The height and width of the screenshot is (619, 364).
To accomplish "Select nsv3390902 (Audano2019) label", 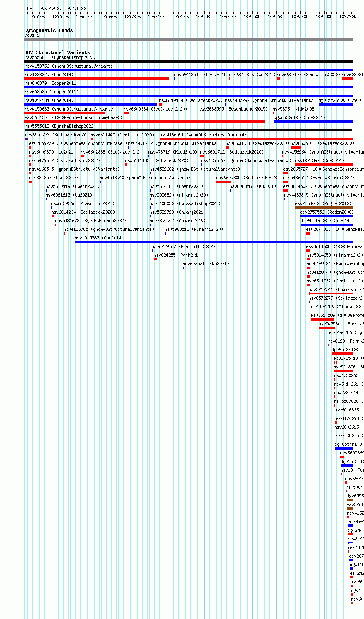I will pos(178,221).
